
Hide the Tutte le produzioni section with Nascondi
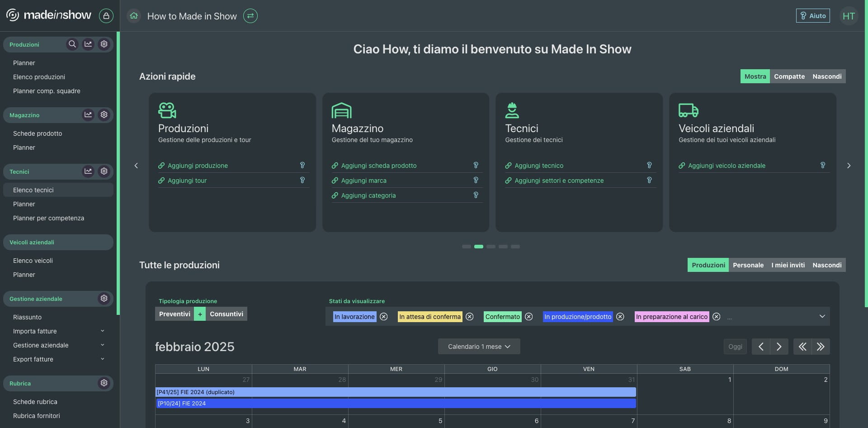(x=827, y=265)
